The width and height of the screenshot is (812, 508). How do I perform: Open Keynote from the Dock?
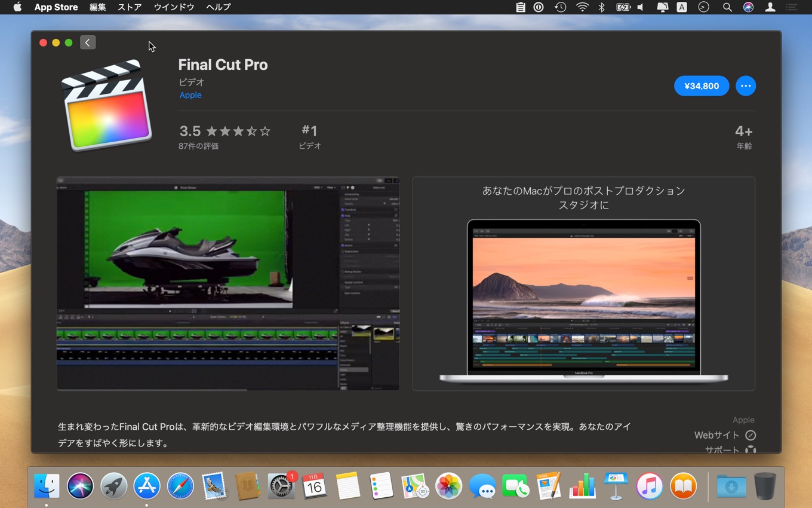click(616, 486)
